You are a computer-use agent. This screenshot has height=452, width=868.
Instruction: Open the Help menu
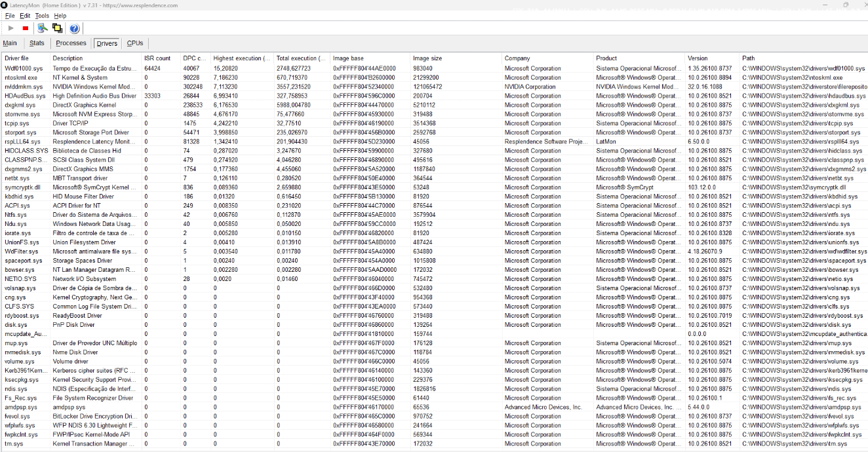[x=60, y=16]
